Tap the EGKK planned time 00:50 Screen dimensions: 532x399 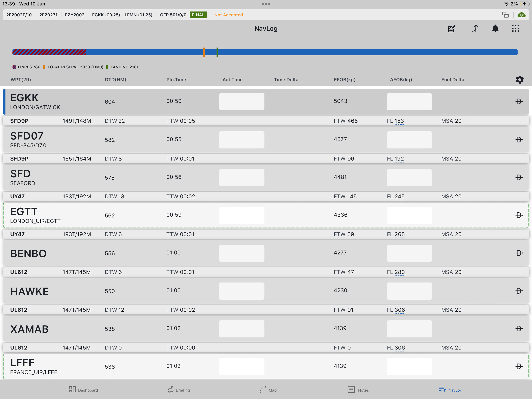(174, 101)
